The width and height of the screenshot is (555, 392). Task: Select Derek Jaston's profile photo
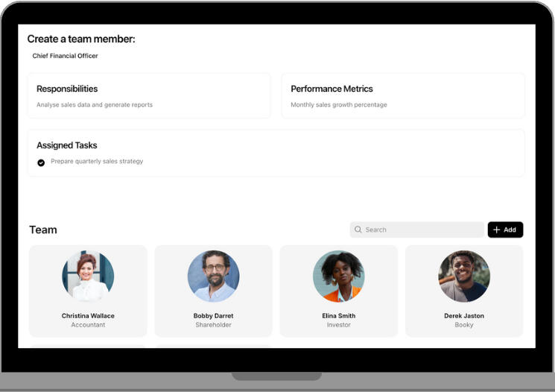click(464, 276)
